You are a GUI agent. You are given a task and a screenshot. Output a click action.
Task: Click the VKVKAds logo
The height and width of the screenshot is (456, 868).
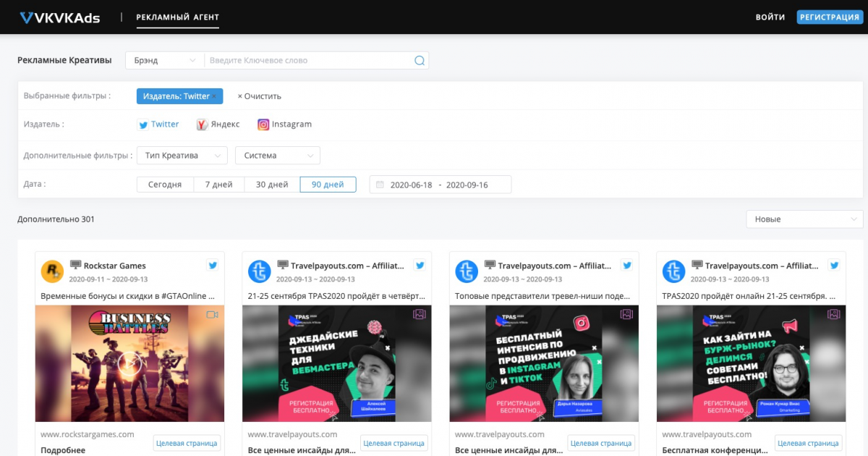point(60,17)
